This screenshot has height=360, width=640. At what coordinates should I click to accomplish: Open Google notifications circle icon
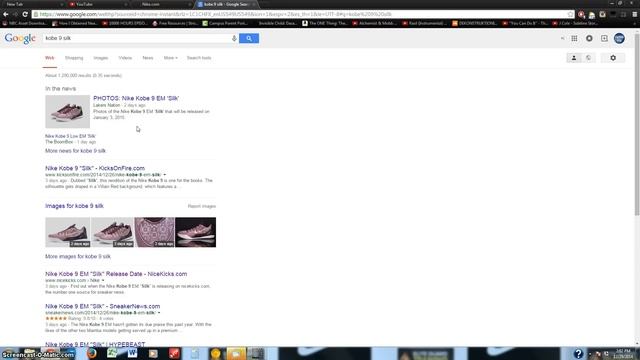click(589, 38)
